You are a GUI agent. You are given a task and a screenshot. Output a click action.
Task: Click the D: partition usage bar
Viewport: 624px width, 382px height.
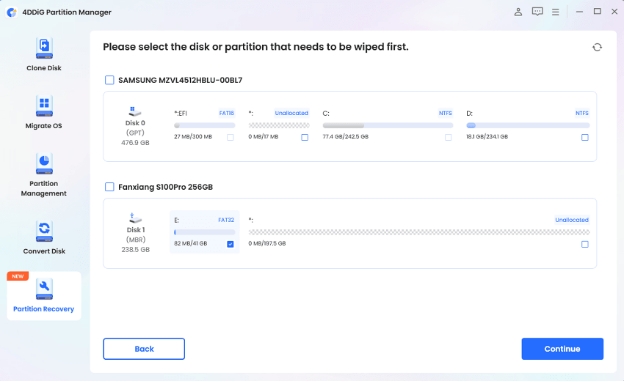pos(528,125)
